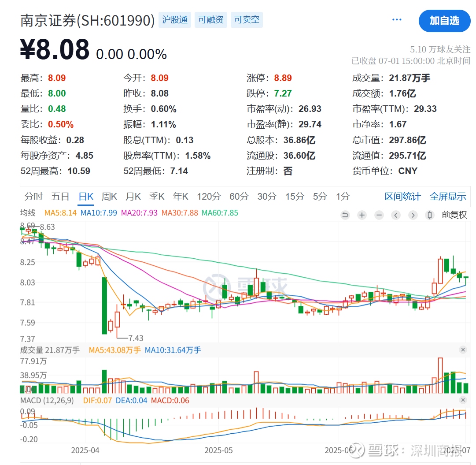The width and height of the screenshot is (476, 465).
Task: Click the 可融资 tag
Action: 210,20
